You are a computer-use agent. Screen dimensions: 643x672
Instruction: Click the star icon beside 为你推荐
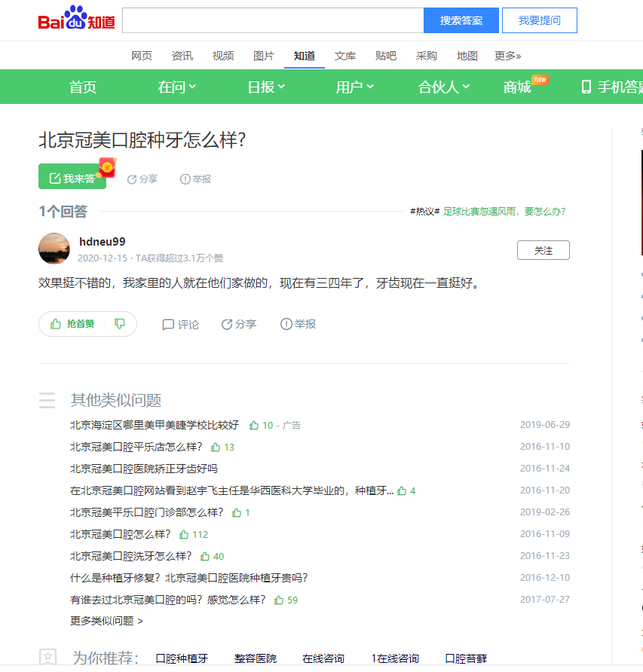coord(47,657)
